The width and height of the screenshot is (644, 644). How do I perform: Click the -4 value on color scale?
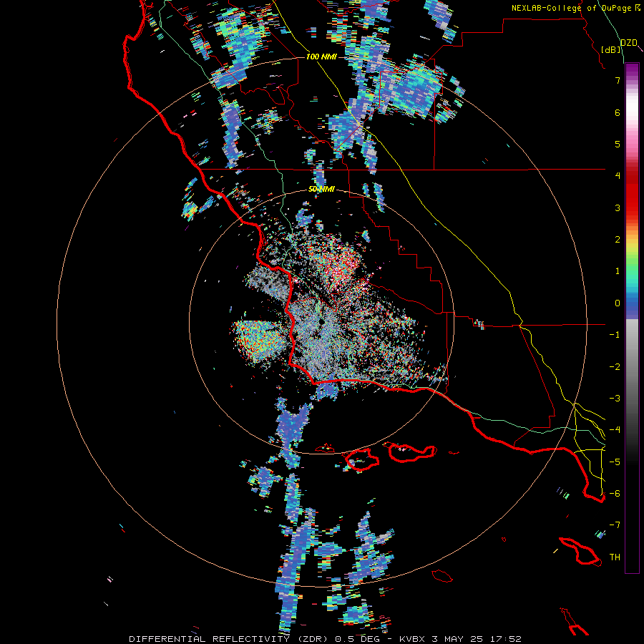[x=615, y=430]
